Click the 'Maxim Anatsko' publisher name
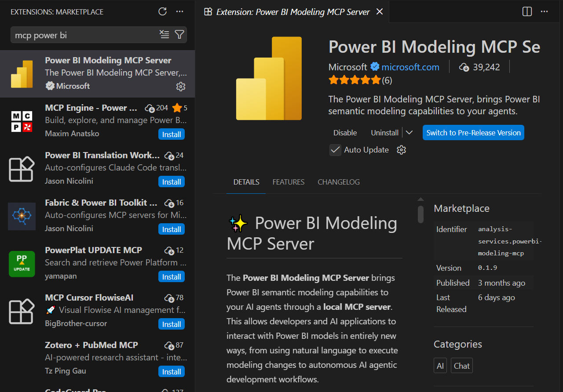Viewport: 563px width, 392px height. [72, 134]
